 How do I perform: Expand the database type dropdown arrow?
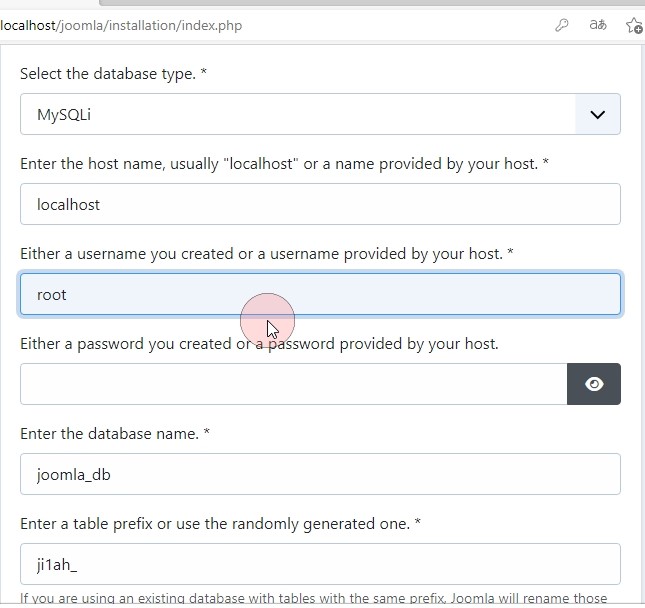[x=597, y=114]
